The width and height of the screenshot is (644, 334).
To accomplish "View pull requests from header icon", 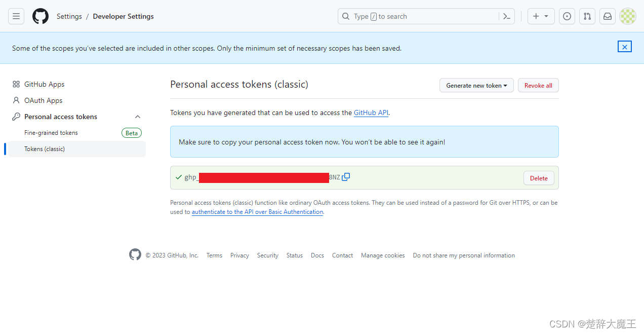I will [x=587, y=16].
